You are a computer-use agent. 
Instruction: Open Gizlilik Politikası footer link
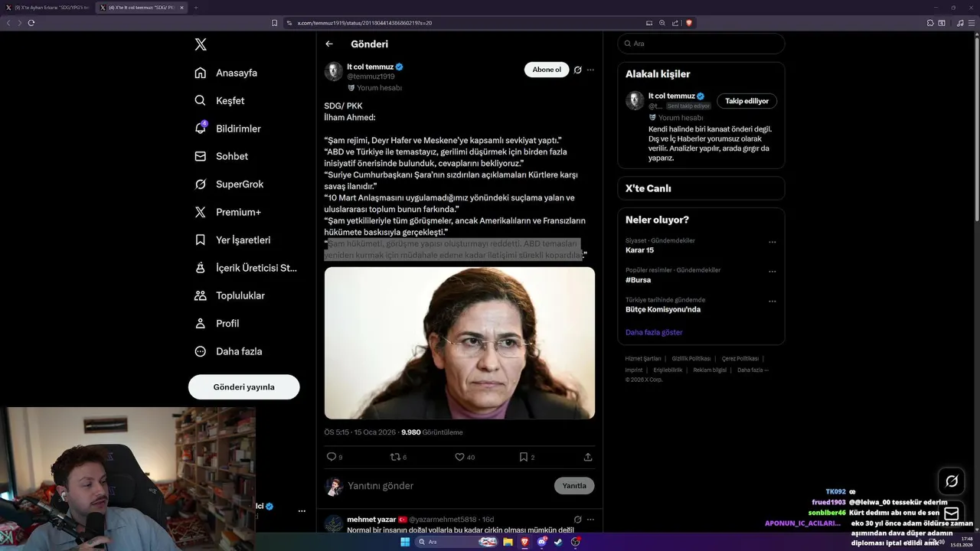pyautogui.click(x=691, y=358)
